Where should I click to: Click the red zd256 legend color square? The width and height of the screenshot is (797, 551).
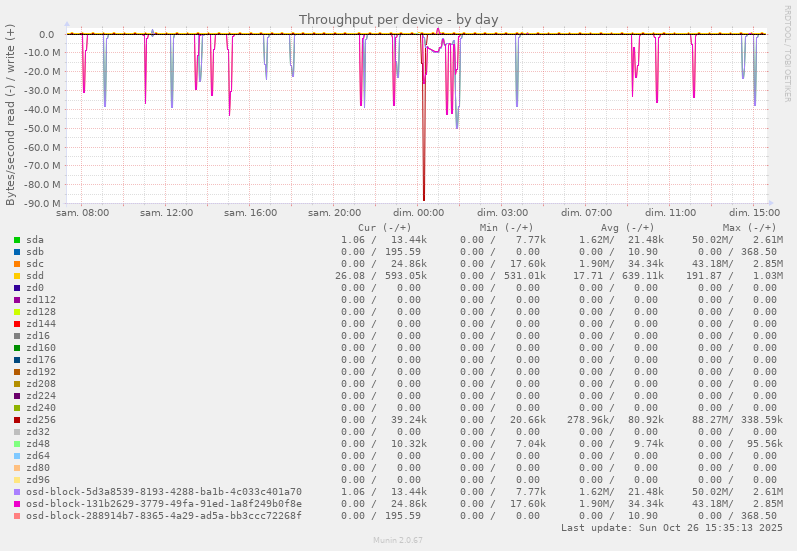click(x=17, y=420)
